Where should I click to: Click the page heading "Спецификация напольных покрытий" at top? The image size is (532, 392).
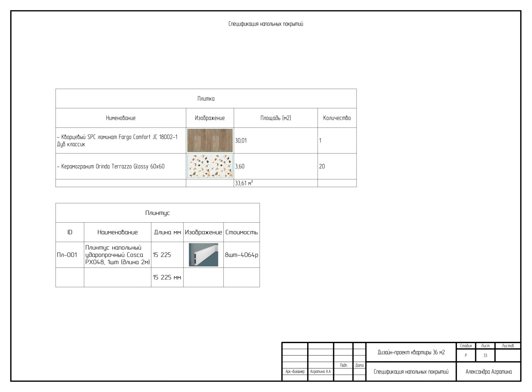tap(266, 24)
